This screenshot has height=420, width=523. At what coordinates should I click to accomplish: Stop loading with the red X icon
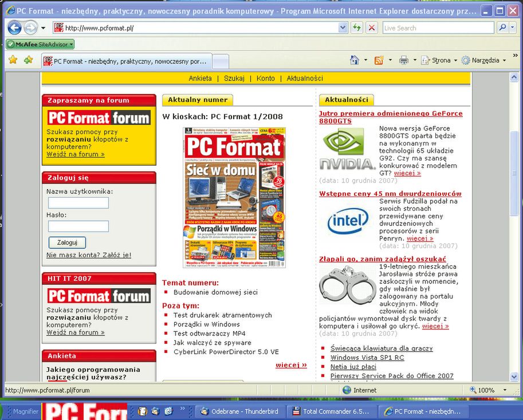point(371,28)
